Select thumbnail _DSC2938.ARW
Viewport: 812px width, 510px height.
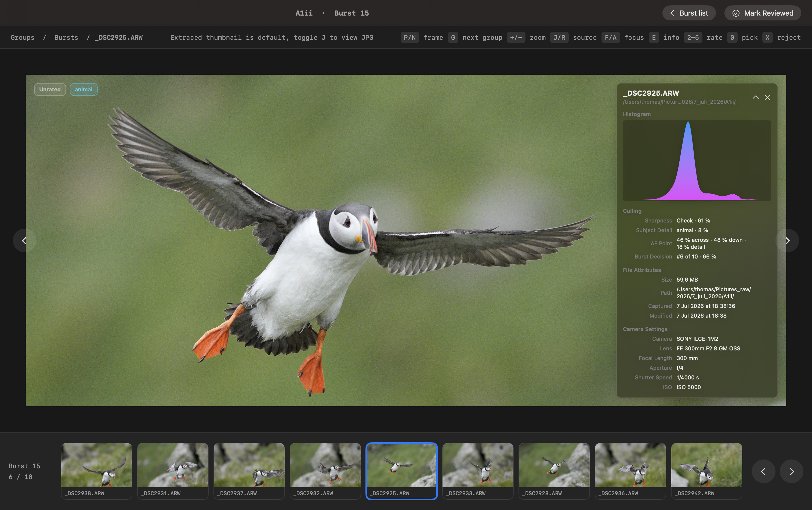[96, 471]
